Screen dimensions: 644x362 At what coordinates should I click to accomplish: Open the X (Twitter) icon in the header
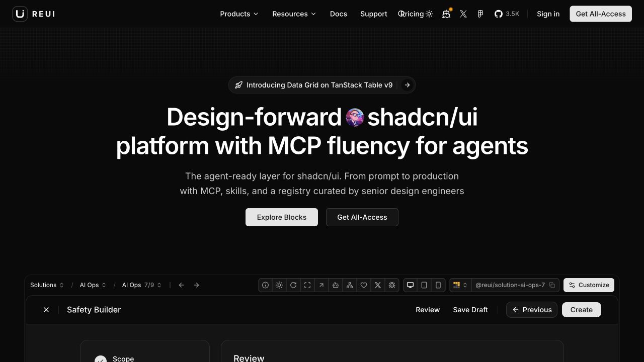[463, 14]
